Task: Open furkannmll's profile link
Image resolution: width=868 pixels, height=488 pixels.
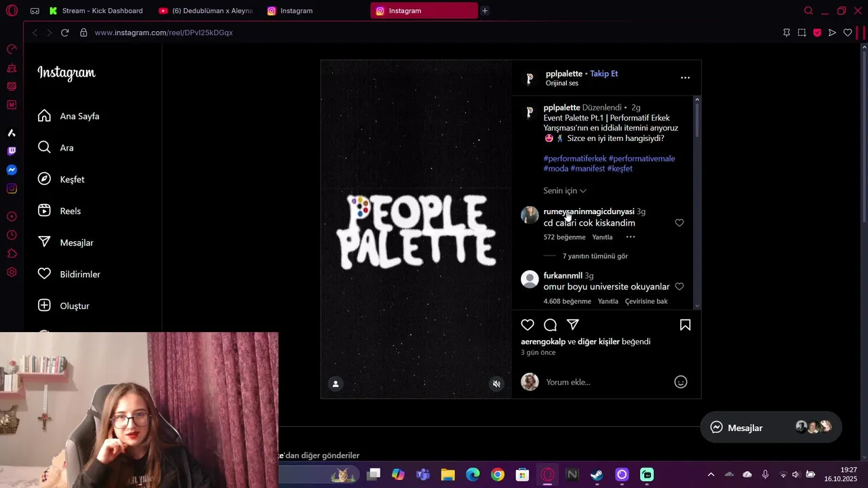Action: (563, 276)
